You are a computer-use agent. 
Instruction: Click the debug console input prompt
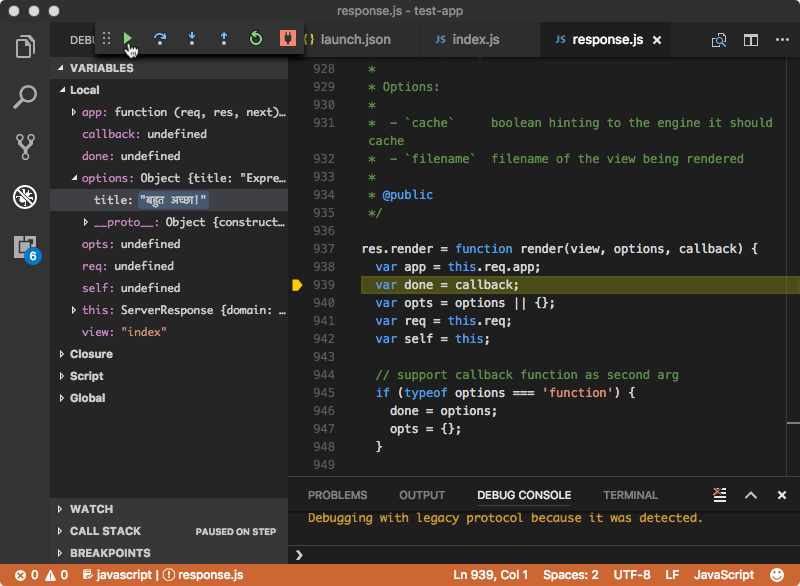(x=546, y=555)
